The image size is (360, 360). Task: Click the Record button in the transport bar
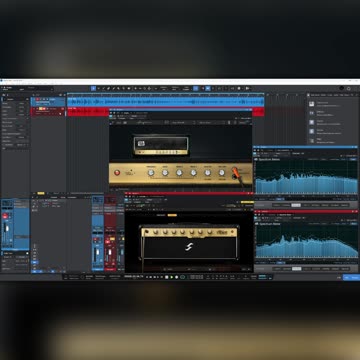click(x=177, y=277)
